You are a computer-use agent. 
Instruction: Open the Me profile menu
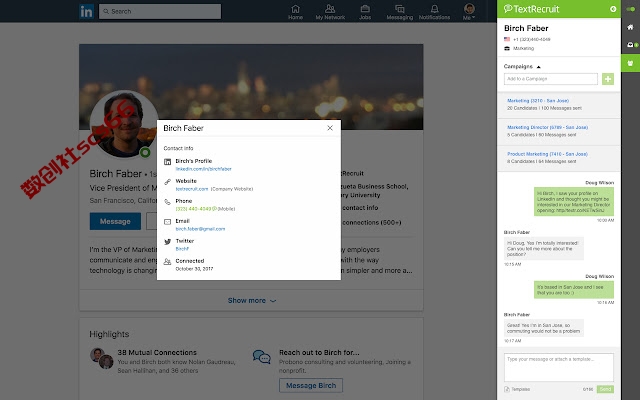tap(469, 12)
